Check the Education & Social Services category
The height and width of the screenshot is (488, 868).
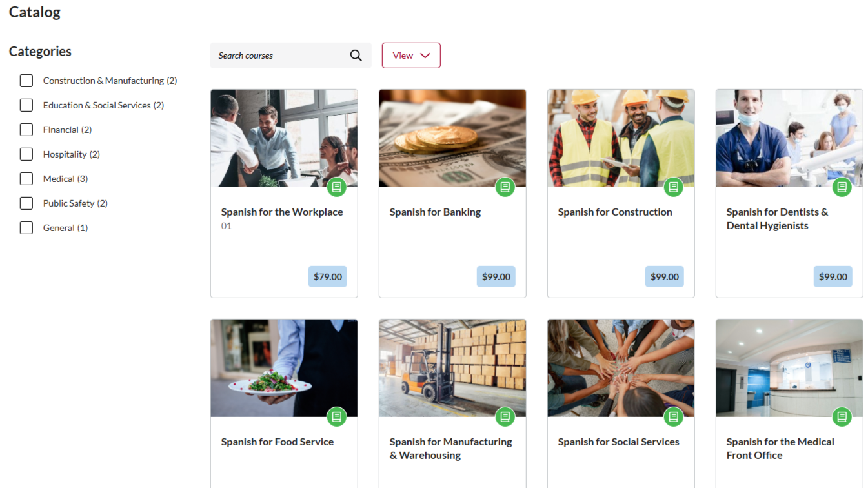pos(26,105)
